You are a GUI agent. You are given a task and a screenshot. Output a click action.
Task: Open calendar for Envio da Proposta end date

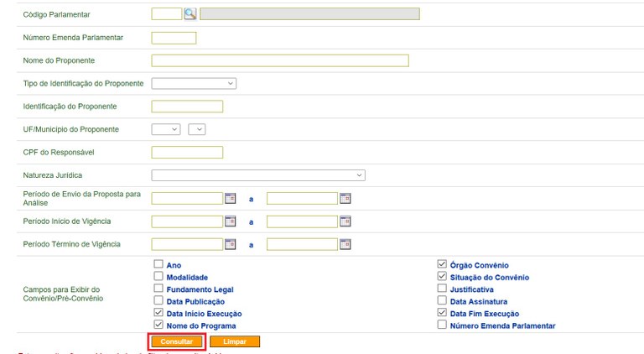pyautogui.click(x=345, y=198)
